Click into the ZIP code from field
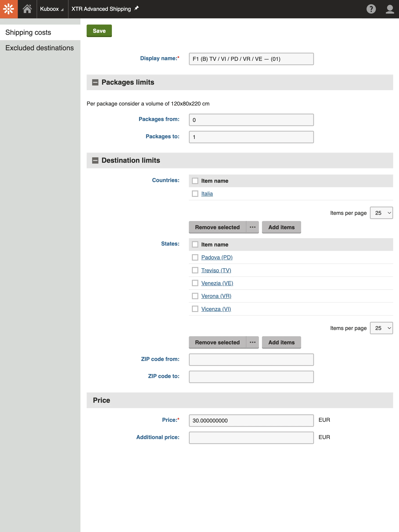The width and height of the screenshot is (399, 532). (251, 360)
